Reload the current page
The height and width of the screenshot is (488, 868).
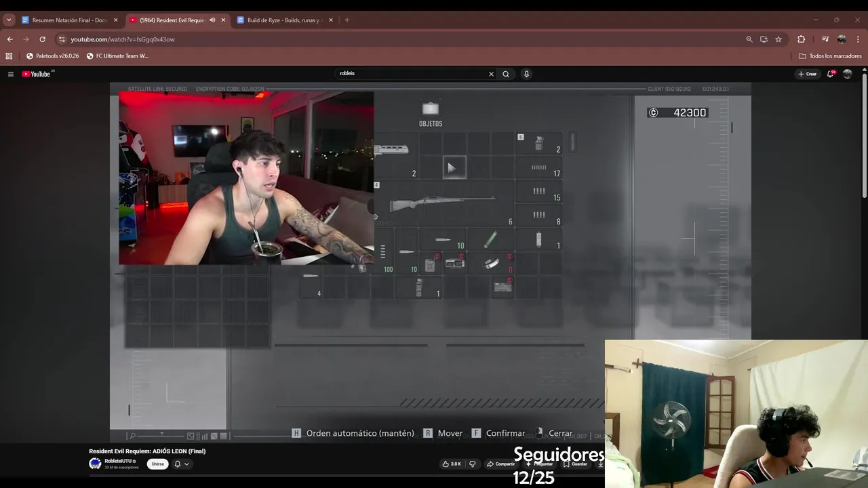42,39
